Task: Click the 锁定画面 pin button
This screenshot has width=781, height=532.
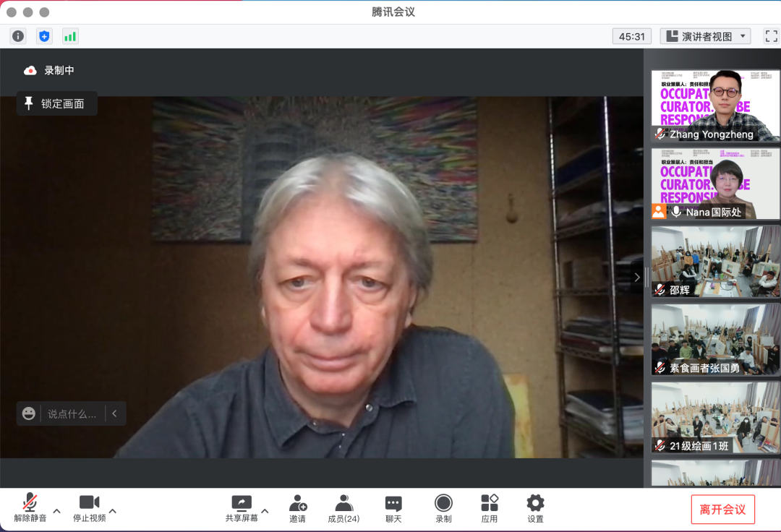Action: [x=56, y=103]
